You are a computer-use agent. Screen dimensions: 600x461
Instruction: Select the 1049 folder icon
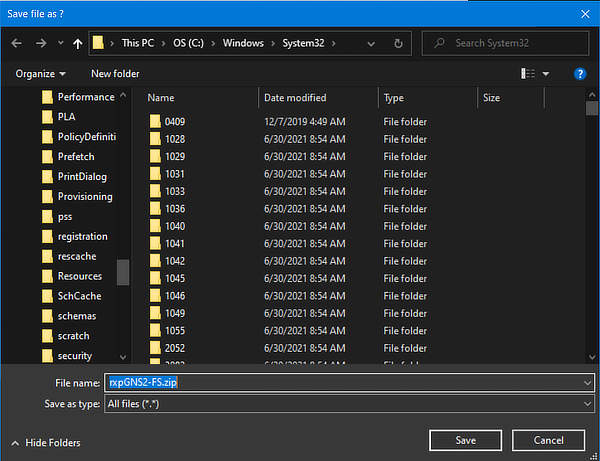[x=155, y=313]
